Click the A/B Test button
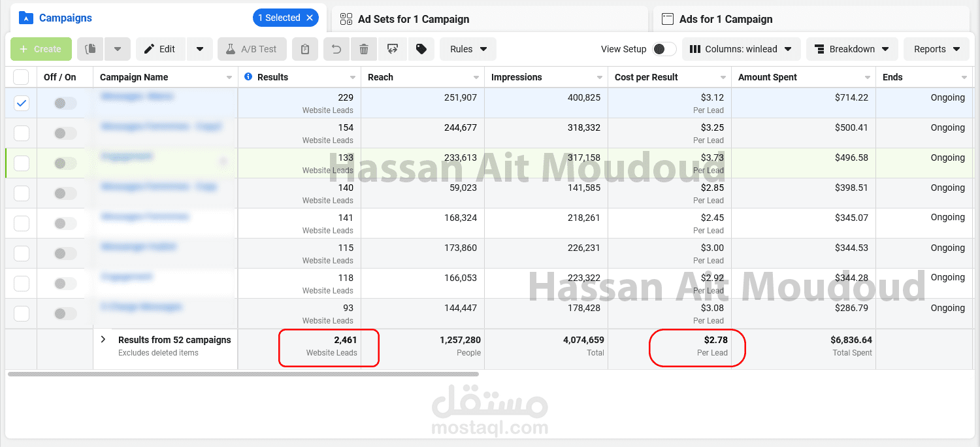The width and height of the screenshot is (980, 447). tap(252, 49)
